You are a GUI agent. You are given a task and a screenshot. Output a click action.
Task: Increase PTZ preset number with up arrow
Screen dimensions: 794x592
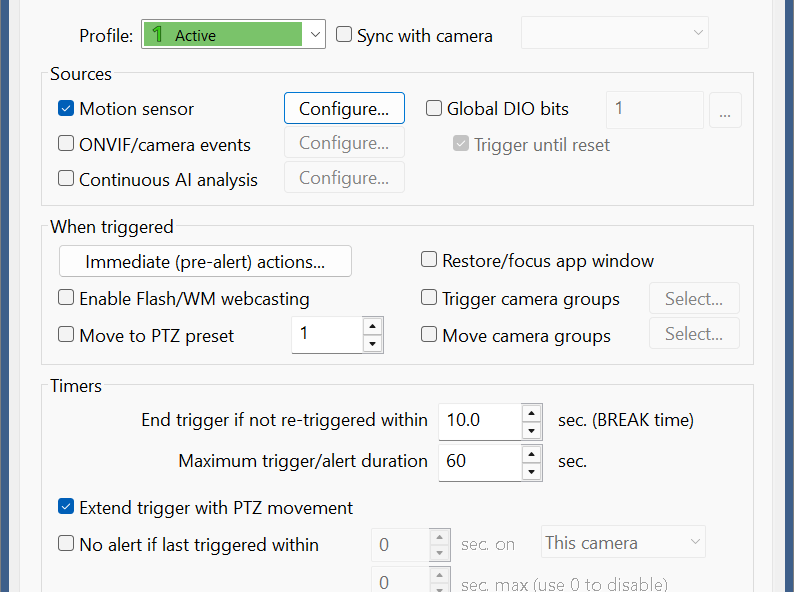pyautogui.click(x=372, y=326)
